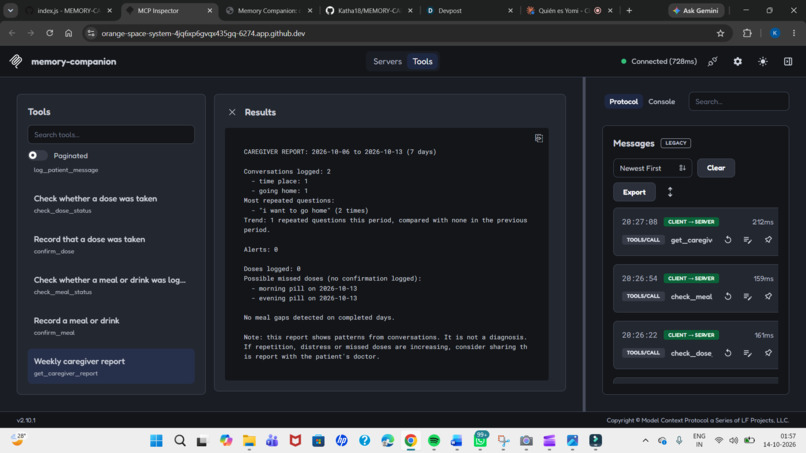Click the browser address bar URL
This screenshot has height=453, width=806.
point(203,33)
